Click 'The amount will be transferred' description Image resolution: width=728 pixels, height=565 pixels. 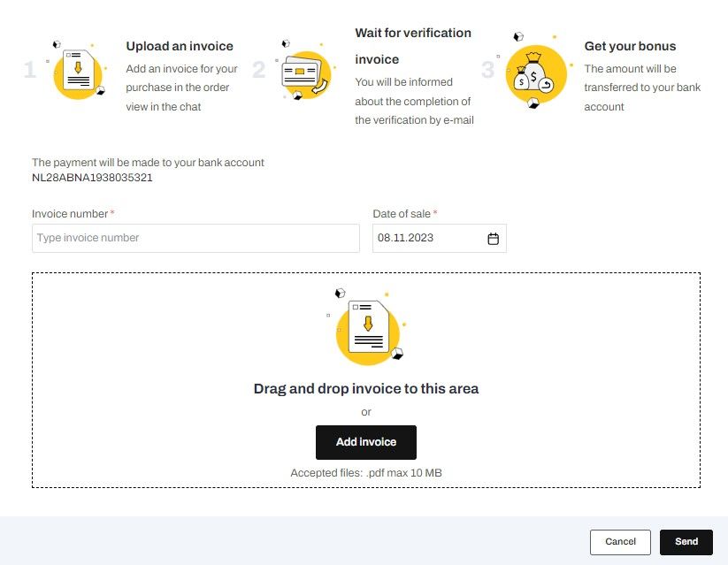click(642, 88)
